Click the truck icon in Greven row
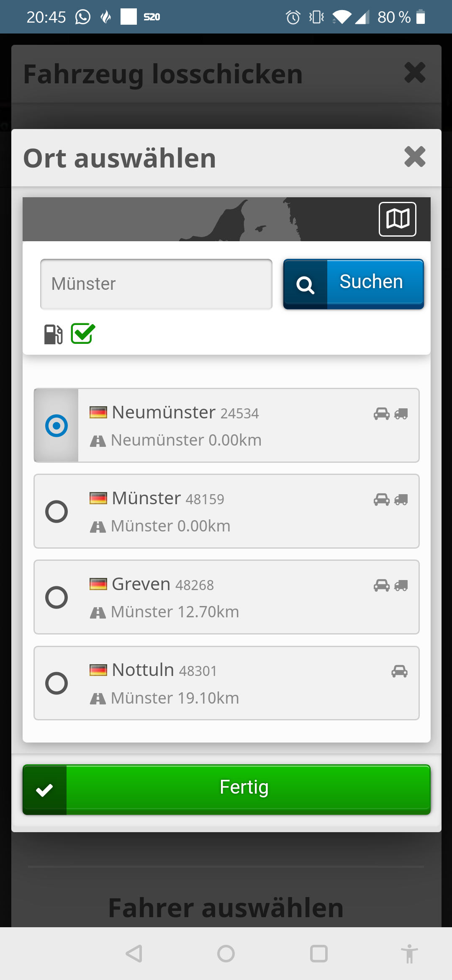The height and width of the screenshot is (980, 452). pyautogui.click(x=401, y=585)
